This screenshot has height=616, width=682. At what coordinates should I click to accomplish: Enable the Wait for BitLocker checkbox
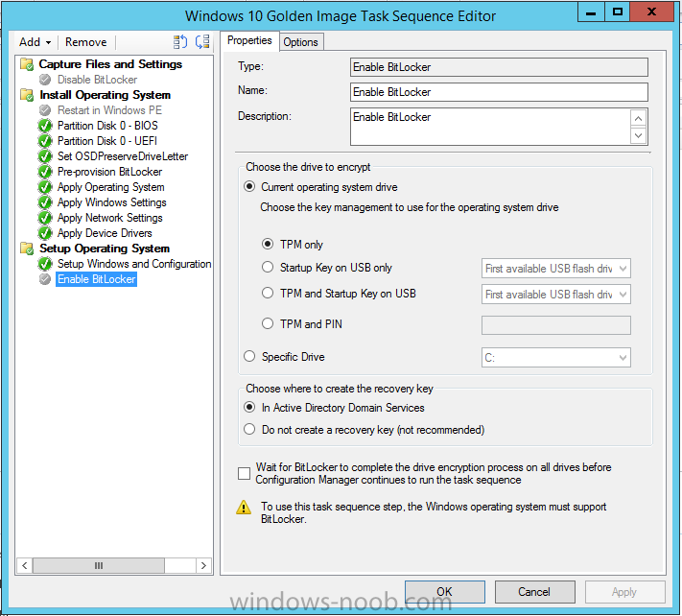[x=245, y=473]
